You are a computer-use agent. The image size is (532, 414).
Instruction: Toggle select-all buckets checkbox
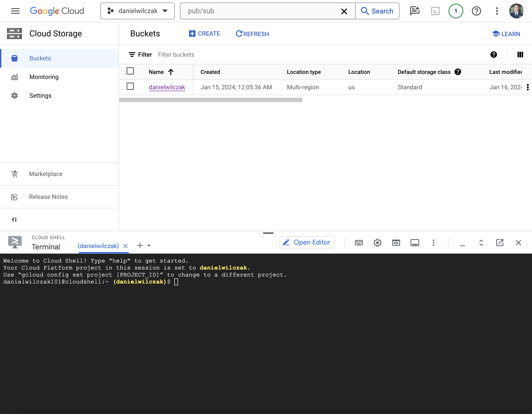coord(130,71)
